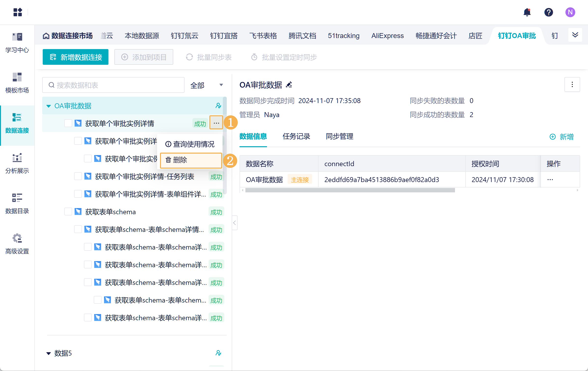The image size is (588, 371).
Task: Select checkbox of first 获取单个审批实例详情 row
Action: (68, 123)
